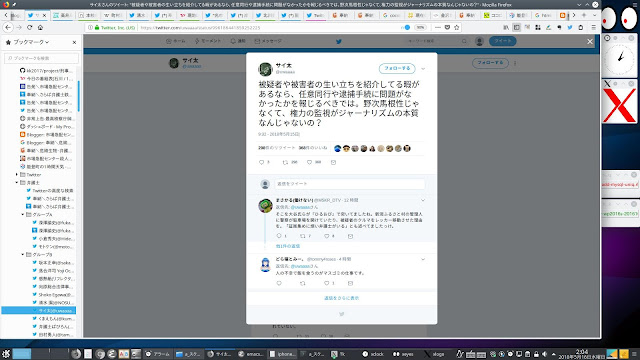Open モーメント in Twitter navigation

pos(208,41)
